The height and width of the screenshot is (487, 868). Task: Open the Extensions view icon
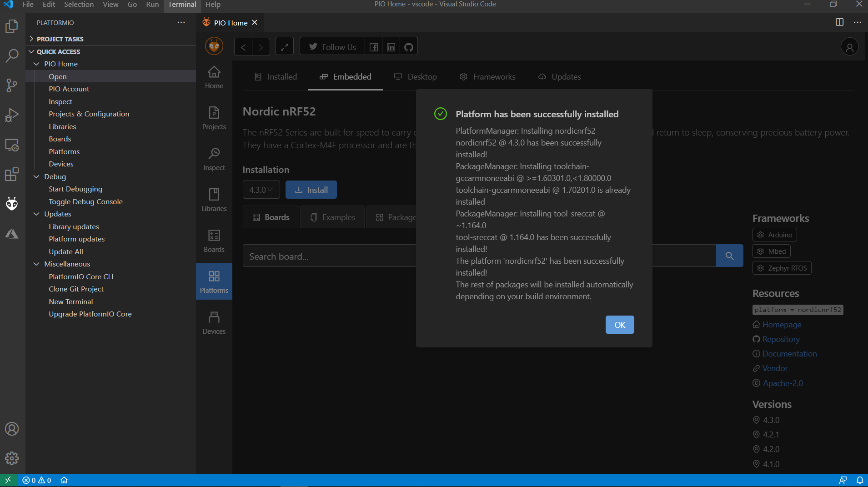click(x=12, y=174)
